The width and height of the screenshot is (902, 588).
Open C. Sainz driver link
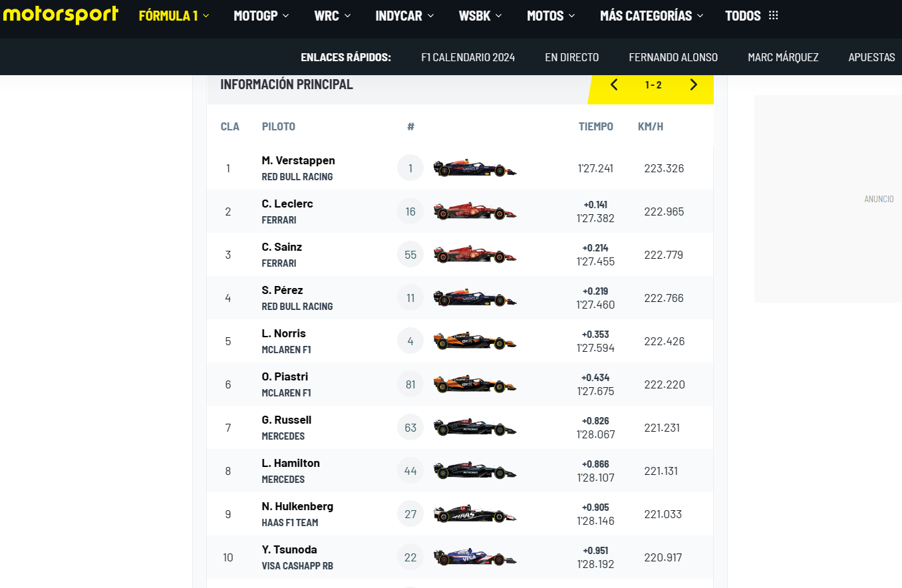pyautogui.click(x=282, y=247)
